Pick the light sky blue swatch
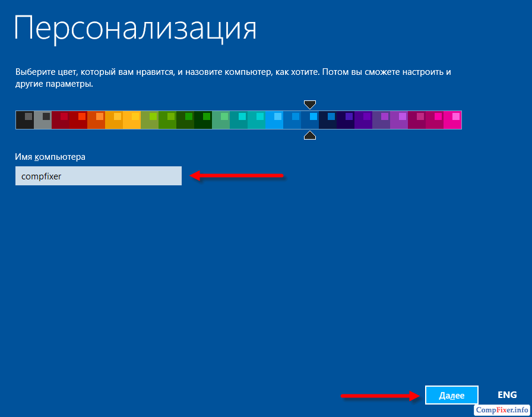Image resolution: width=532 pixels, height=417 pixels. pos(274,120)
